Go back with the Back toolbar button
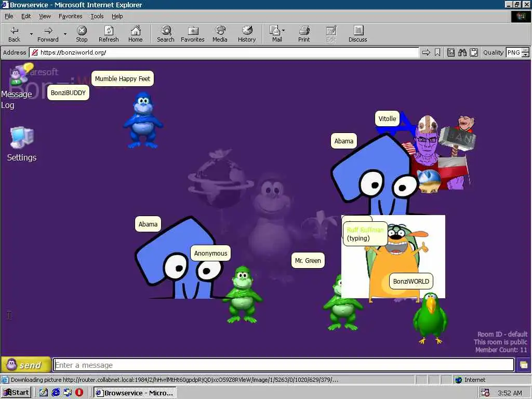This screenshot has width=532, height=399. [14, 34]
